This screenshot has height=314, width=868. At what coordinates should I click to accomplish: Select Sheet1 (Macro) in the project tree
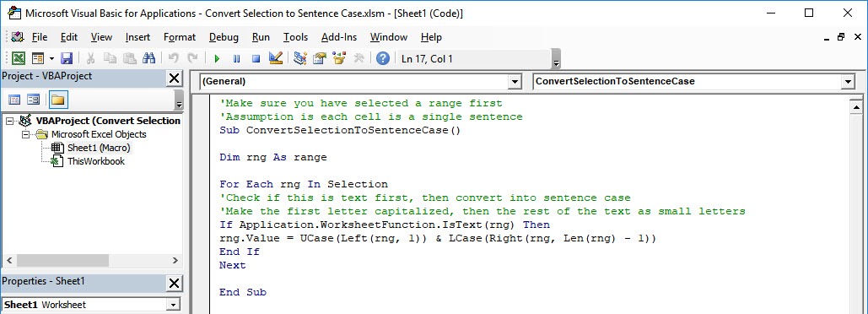(99, 148)
